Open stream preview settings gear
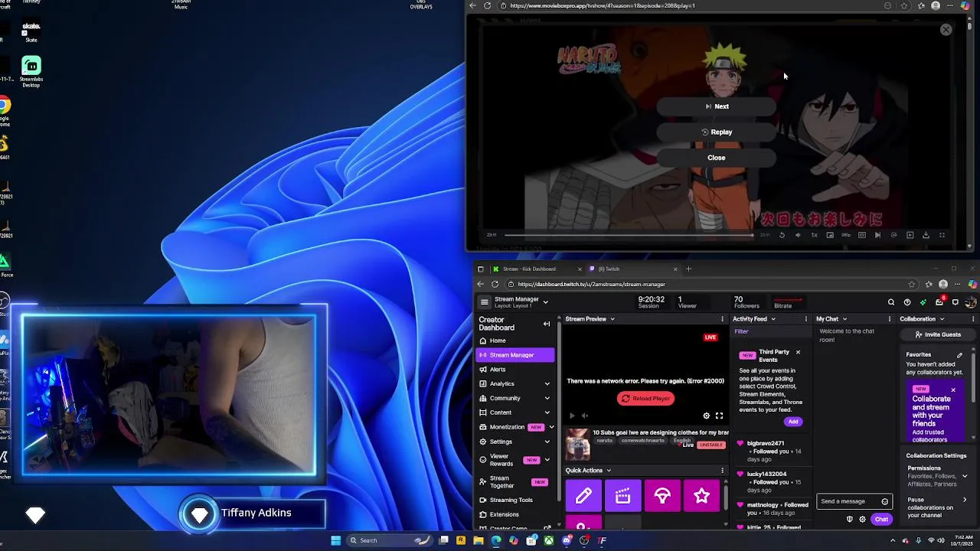Screen dimensions: 980x551 point(707,416)
